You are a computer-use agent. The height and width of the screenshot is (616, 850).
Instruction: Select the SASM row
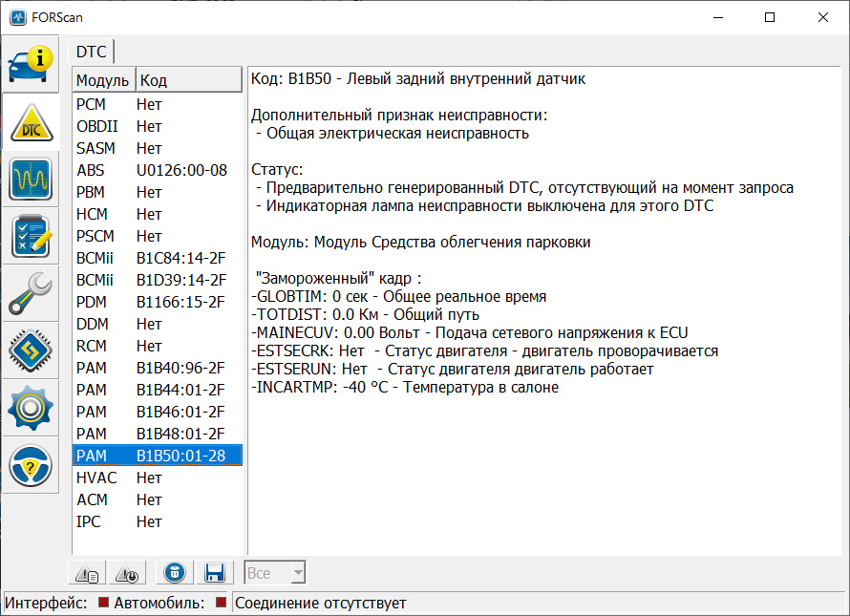[x=158, y=148]
